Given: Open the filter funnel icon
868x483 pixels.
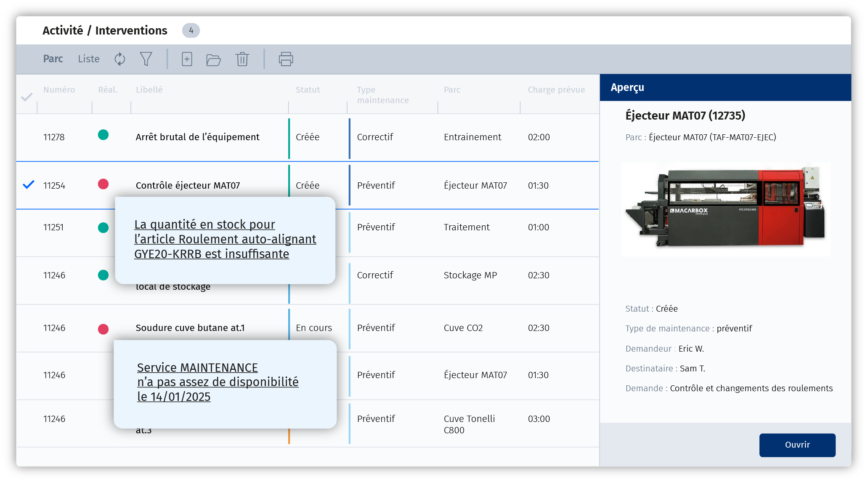Looking at the screenshot, I should pos(146,59).
